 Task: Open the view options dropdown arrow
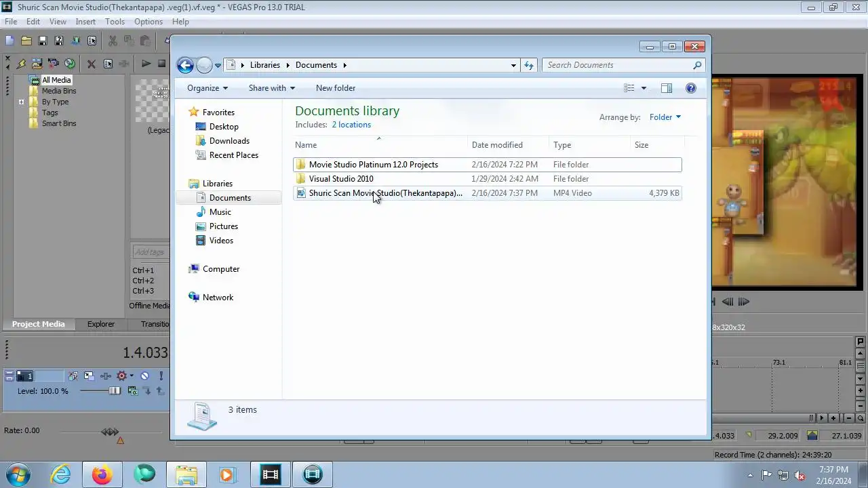pyautogui.click(x=644, y=88)
